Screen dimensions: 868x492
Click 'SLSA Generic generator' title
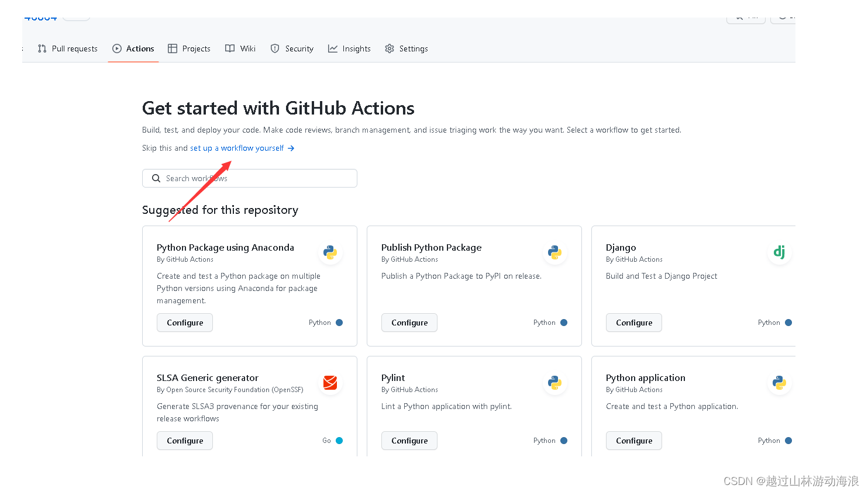208,378
